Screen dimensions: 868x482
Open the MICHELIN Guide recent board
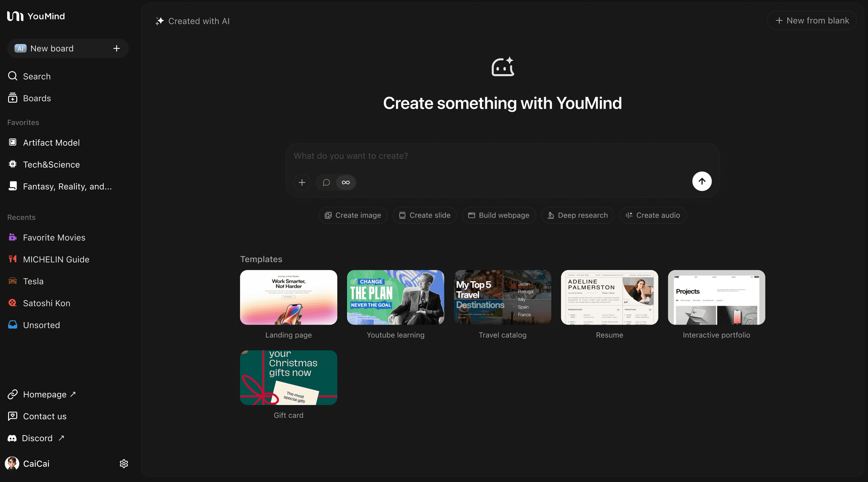tap(56, 260)
